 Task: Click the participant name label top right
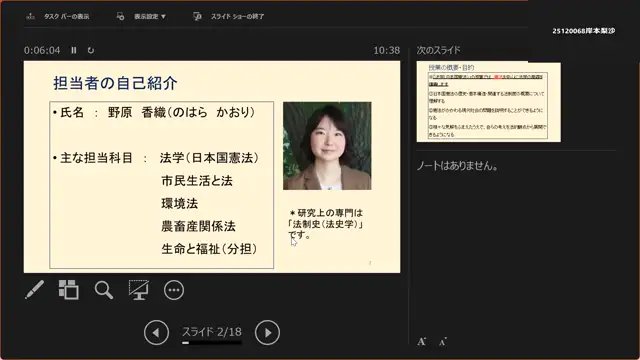(584, 31)
